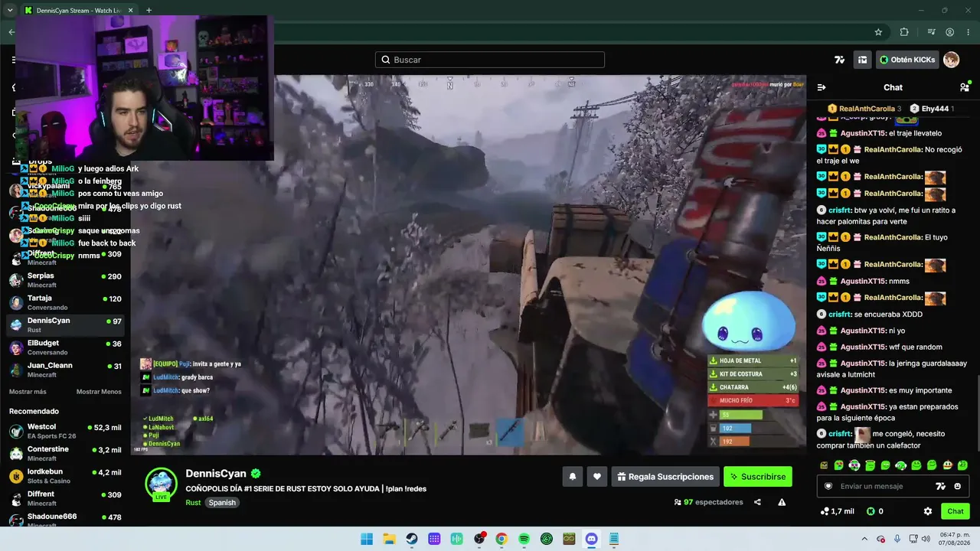This screenshot has width=980, height=551.
Task: Open Steam from the taskbar
Action: pos(412,539)
